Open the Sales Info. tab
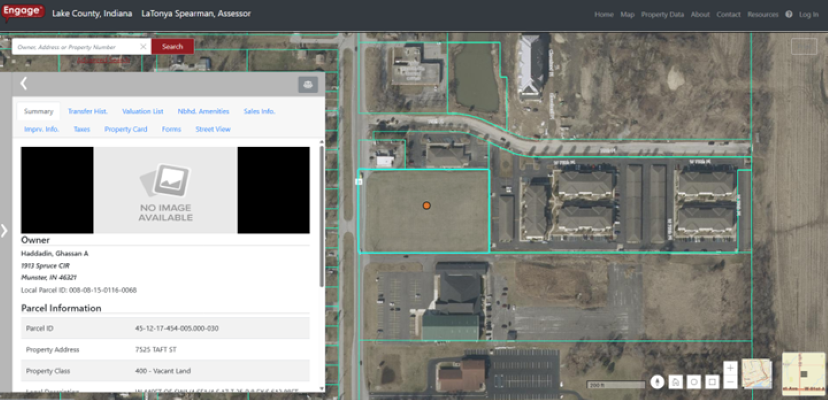Viewport: 828px width, 400px height. (259, 111)
